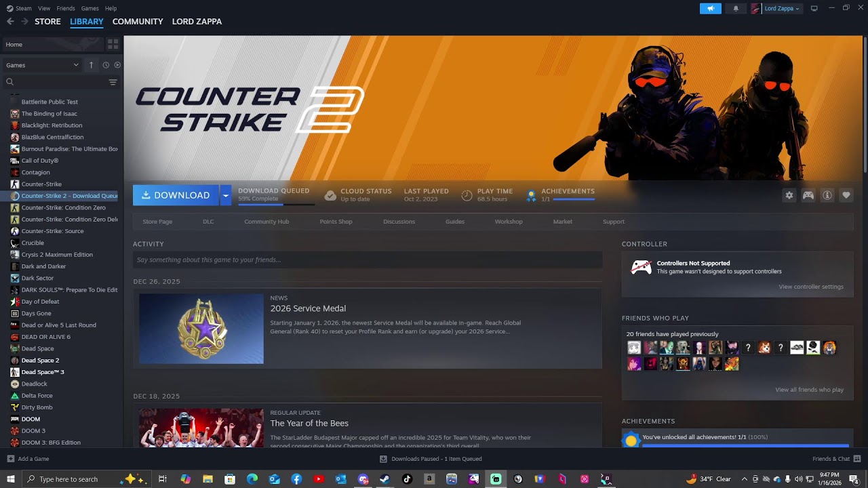This screenshot has height=488, width=868.
Task: Add Counter-Strike 2 to favorites heart icon
Action: coord(846,195)
